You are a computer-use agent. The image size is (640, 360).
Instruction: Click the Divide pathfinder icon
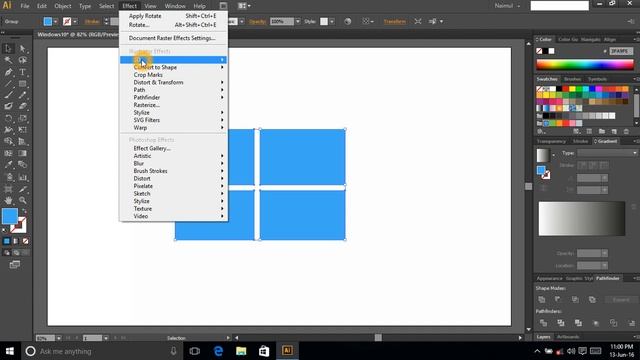pos(543,323)
